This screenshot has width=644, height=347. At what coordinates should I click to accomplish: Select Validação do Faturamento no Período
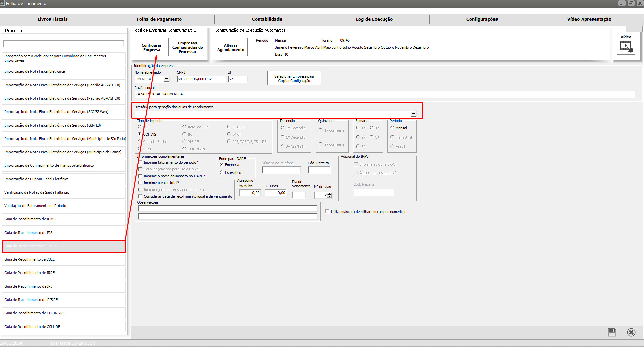click(x=64, y=206)
